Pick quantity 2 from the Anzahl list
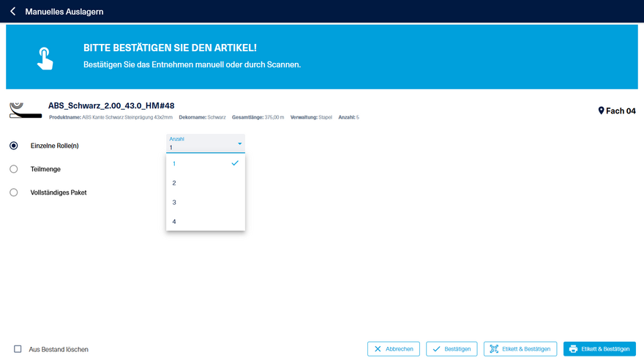 [174, 183]
